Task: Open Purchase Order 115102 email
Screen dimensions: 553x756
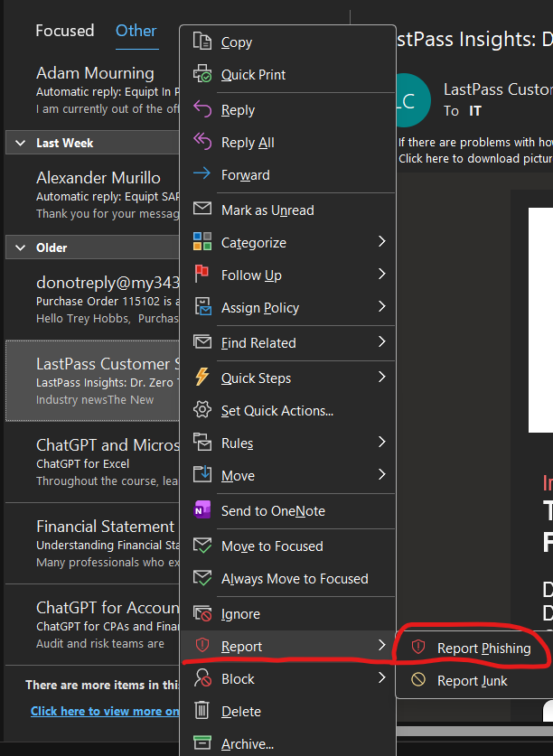Action: [93, 299]
